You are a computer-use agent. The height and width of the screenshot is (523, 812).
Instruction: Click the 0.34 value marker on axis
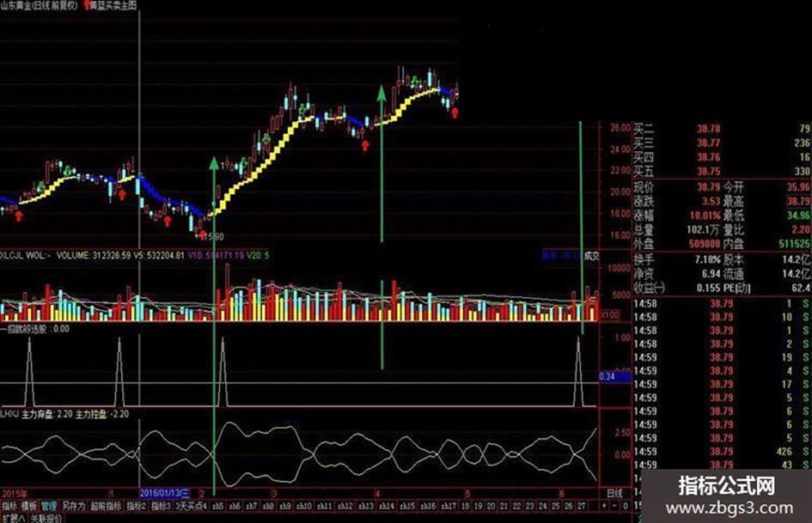614,376
